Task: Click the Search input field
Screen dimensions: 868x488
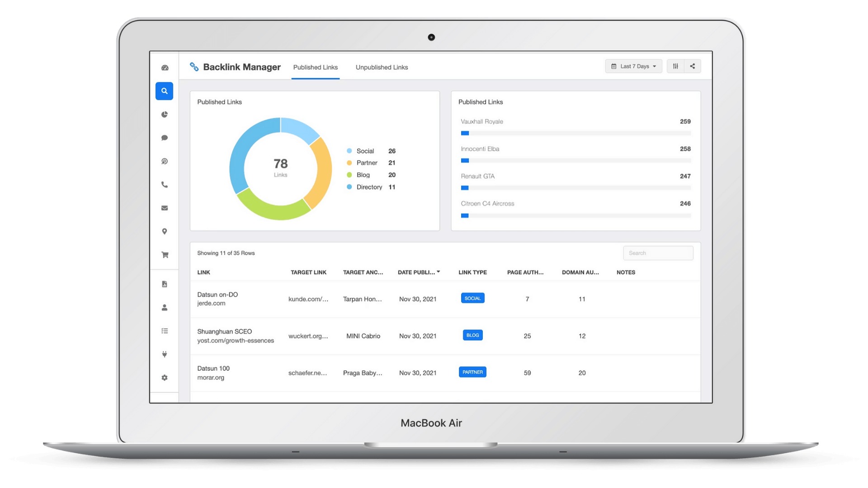Action: [x=658, y=253]
